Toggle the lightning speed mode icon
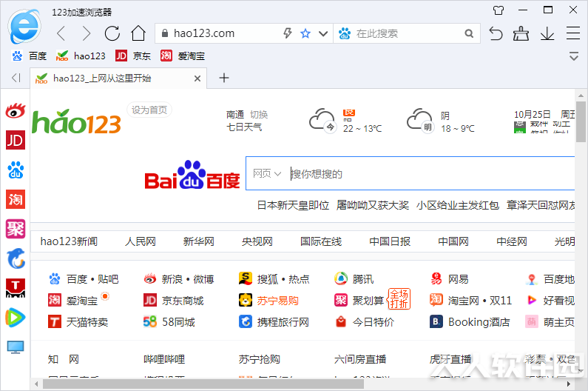This screenshot has height=391, width=588. pos(288,33)
